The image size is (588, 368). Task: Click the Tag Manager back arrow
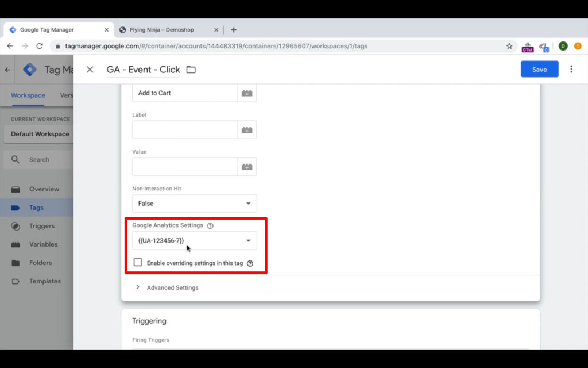click(7, 70)
